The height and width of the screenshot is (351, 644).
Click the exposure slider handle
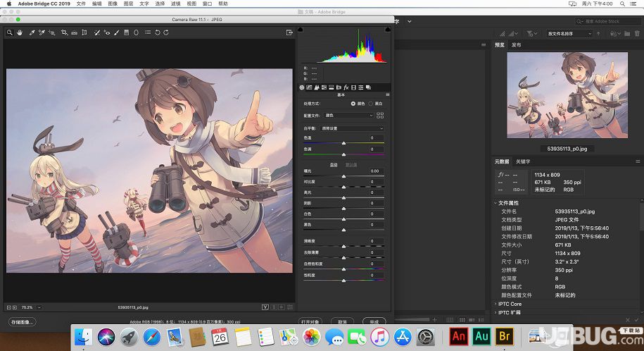(343, 176)
